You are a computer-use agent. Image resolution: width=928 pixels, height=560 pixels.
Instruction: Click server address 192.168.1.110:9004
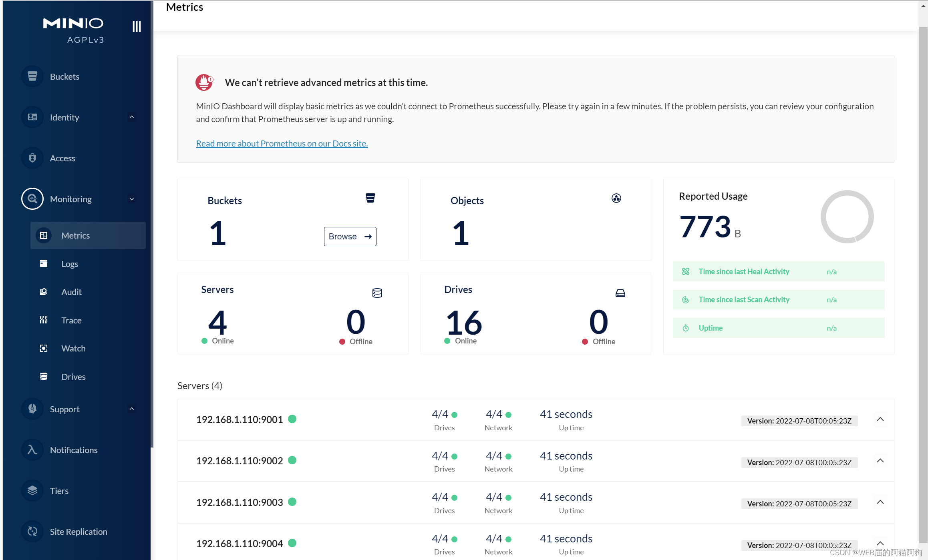[x=240, y=543]
